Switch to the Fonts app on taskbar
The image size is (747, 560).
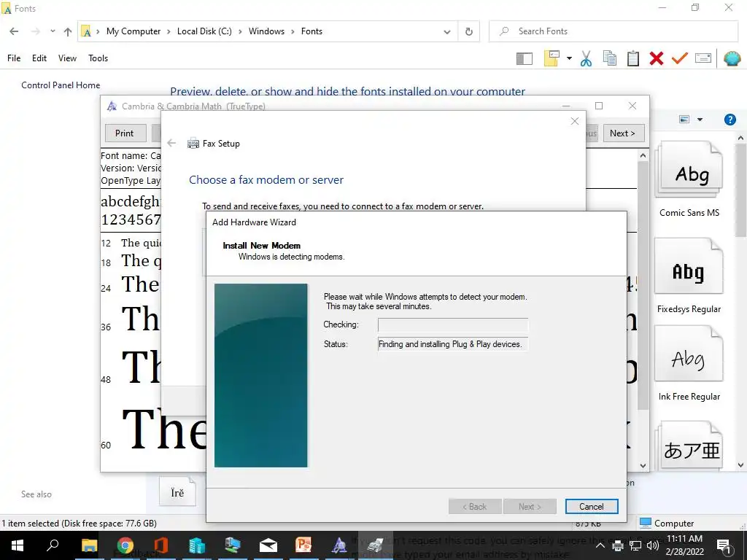[x=339, y=545]
